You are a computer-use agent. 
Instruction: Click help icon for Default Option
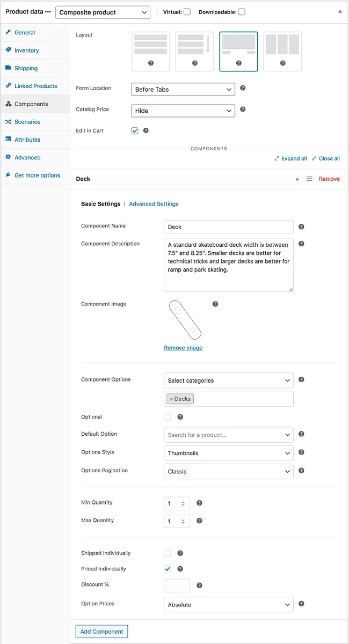point(301,434)
